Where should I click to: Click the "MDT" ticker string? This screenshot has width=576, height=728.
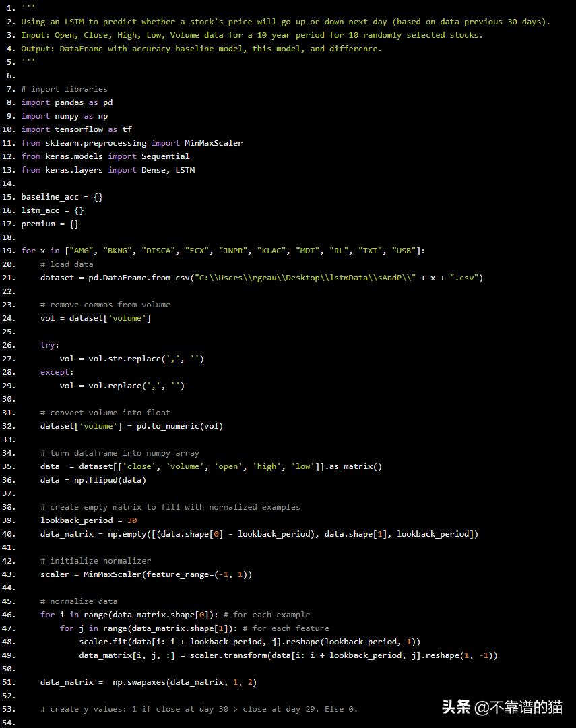[x=308, y=251]
